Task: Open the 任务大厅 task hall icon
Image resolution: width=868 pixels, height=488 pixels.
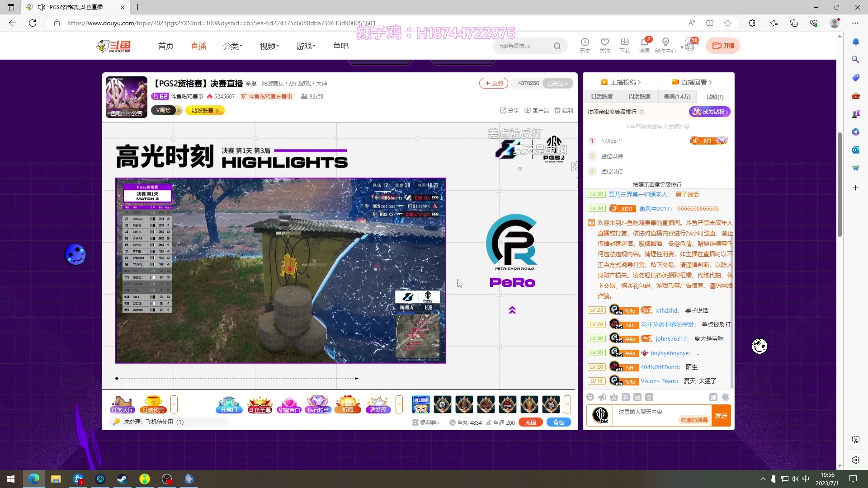Action: 123,404
